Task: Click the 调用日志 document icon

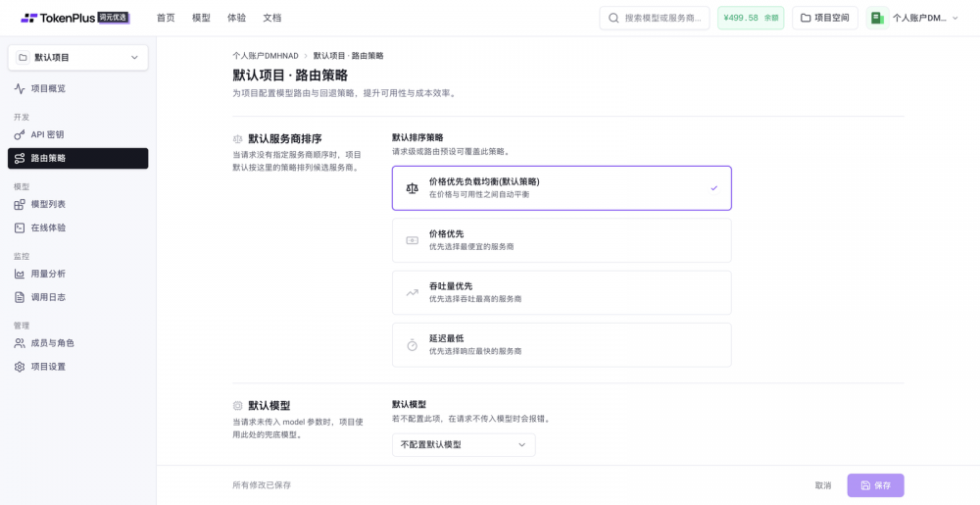Action: [20, 297]
